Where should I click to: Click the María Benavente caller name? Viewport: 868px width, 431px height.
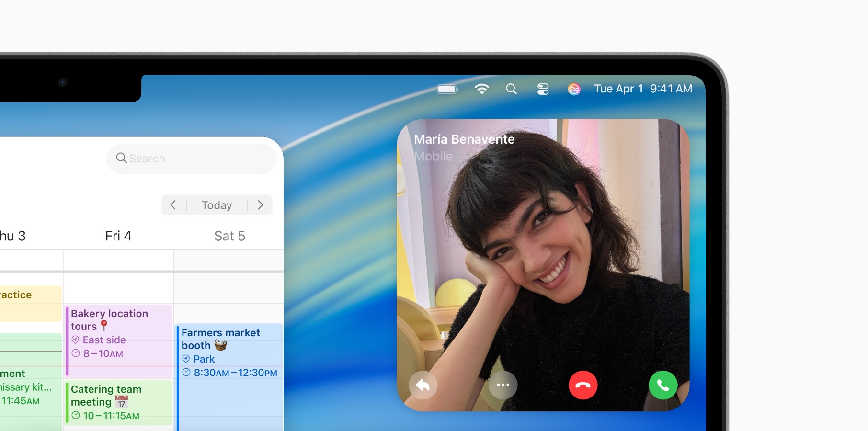coord(464,139)
